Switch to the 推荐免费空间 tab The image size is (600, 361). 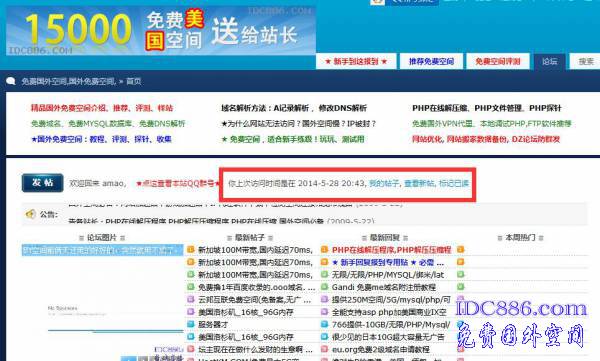click(x=431, y=61)
